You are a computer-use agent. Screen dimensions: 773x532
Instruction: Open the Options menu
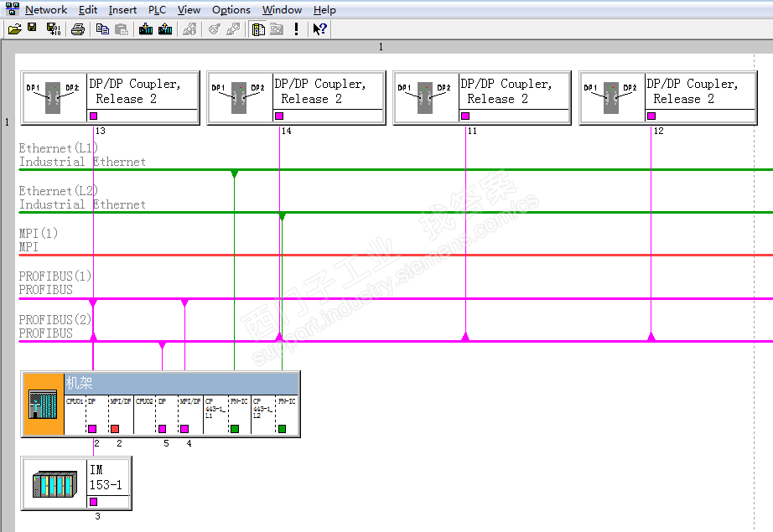pos(231,10)
